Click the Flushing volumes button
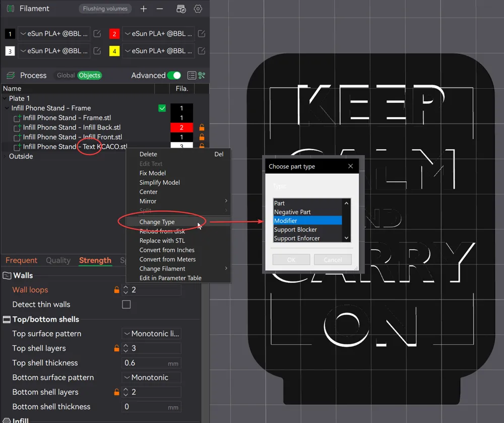The height and width of the screenshot is (423, 504). 105,9
